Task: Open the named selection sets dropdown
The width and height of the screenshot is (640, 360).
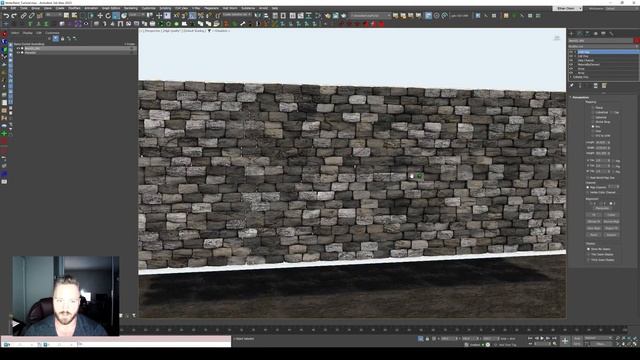Action: [x=237, y=15]
